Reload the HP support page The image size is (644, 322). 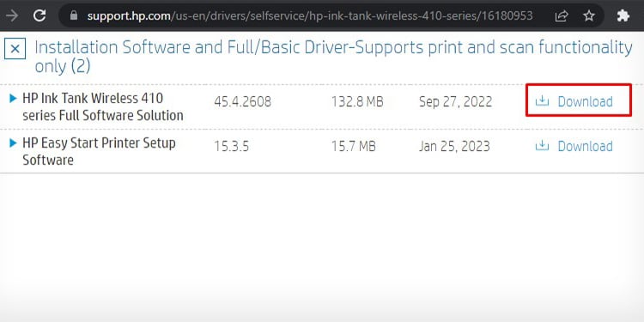39,15
